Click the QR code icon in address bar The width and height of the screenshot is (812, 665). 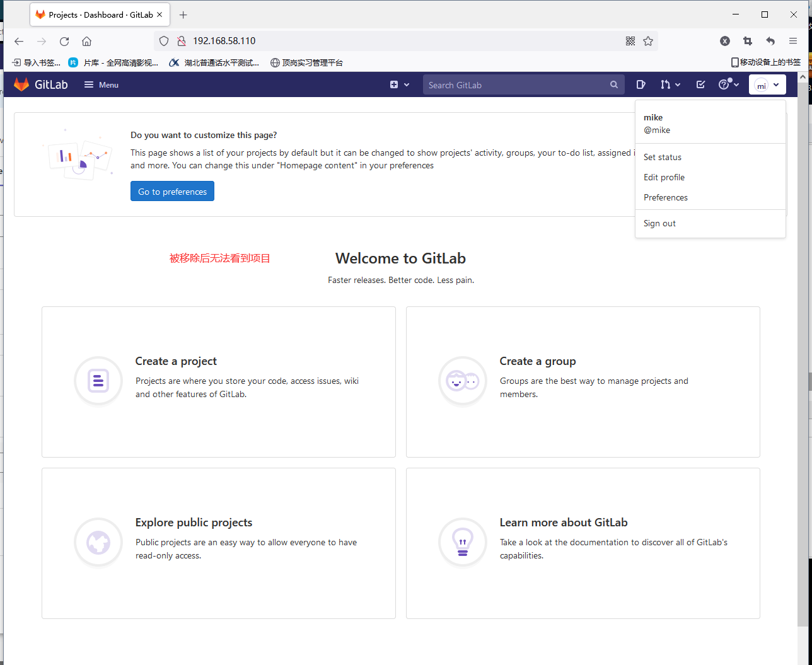click(630, 41)
